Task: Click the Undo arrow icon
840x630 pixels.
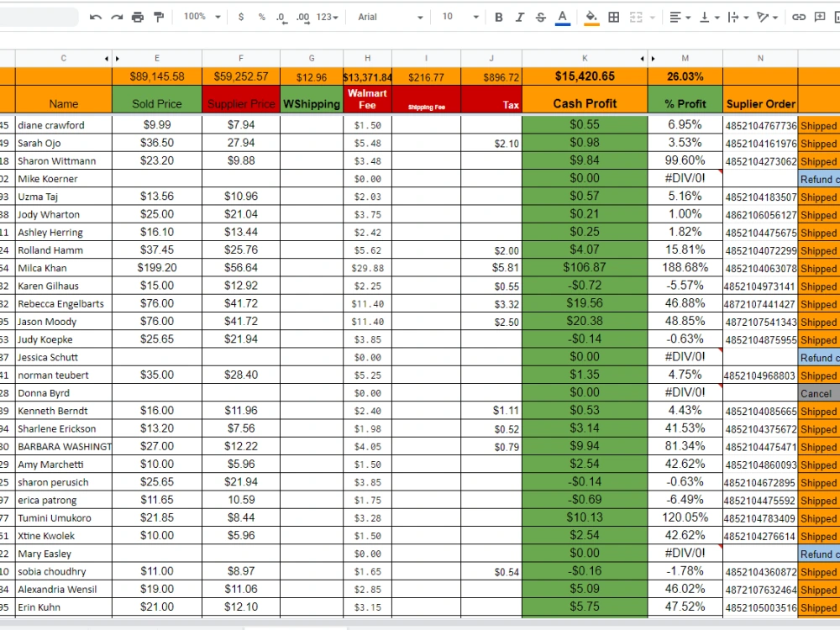Action: 96,17
